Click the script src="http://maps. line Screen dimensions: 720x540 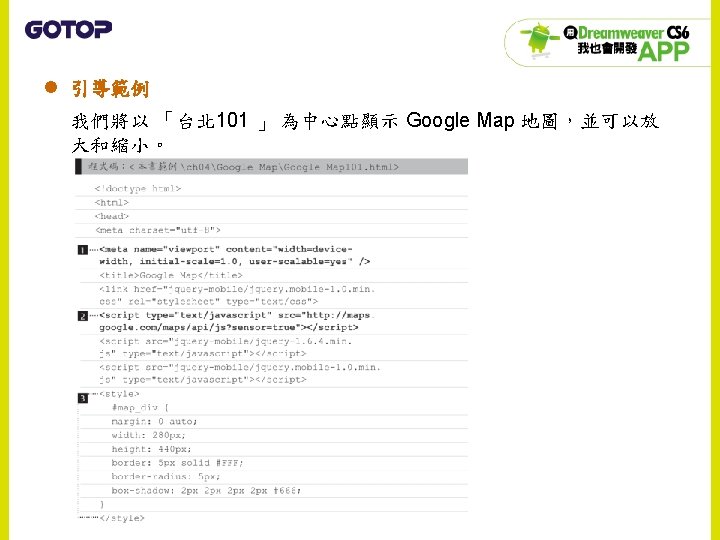(237, 315)
